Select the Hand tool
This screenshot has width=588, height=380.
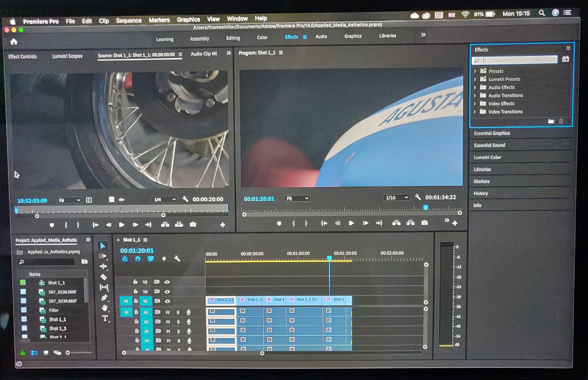click(105, 308)
